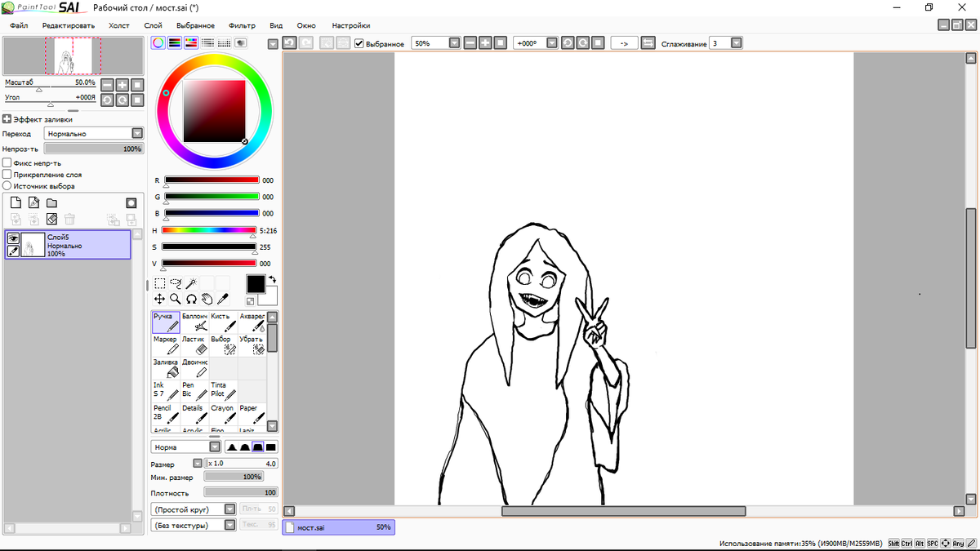The width and height of the screenshot is (980, 551).
Task: Click the Непроз-ть opacity slider
Action: [x=94, y=149]
